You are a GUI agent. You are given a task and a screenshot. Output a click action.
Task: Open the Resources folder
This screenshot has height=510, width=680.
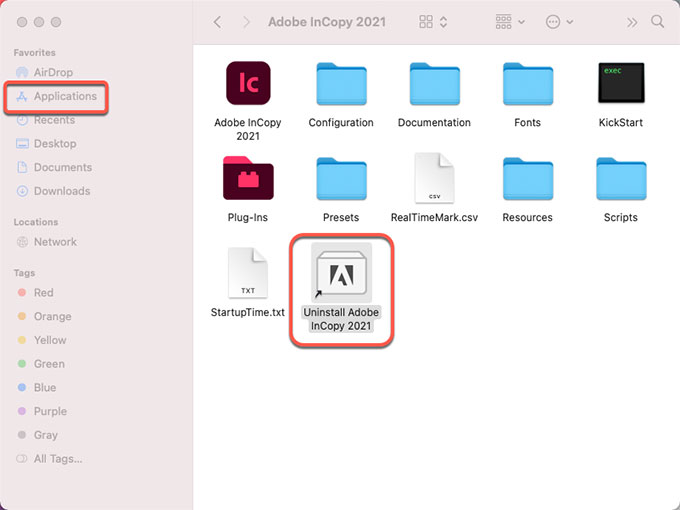(x=528, y=179)
